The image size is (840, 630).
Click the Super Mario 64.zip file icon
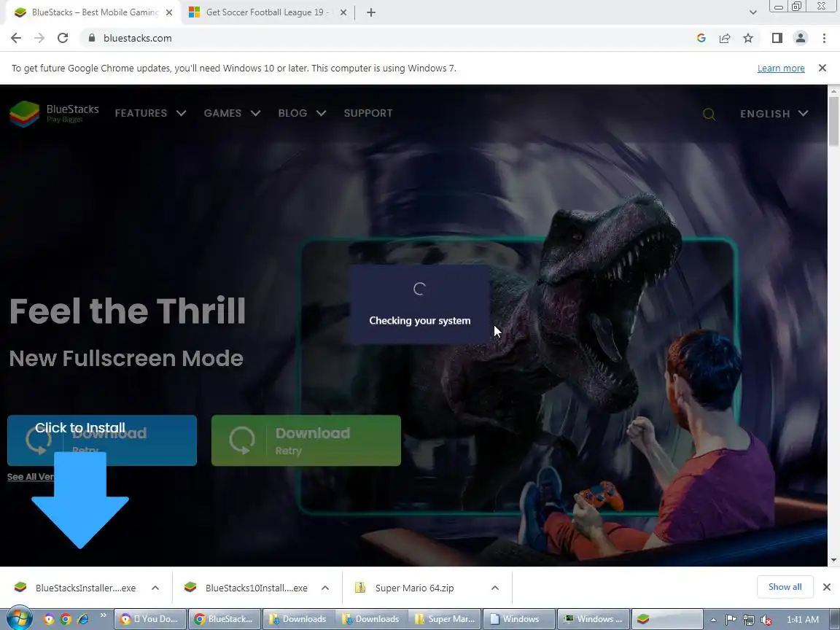coord(360,587)
